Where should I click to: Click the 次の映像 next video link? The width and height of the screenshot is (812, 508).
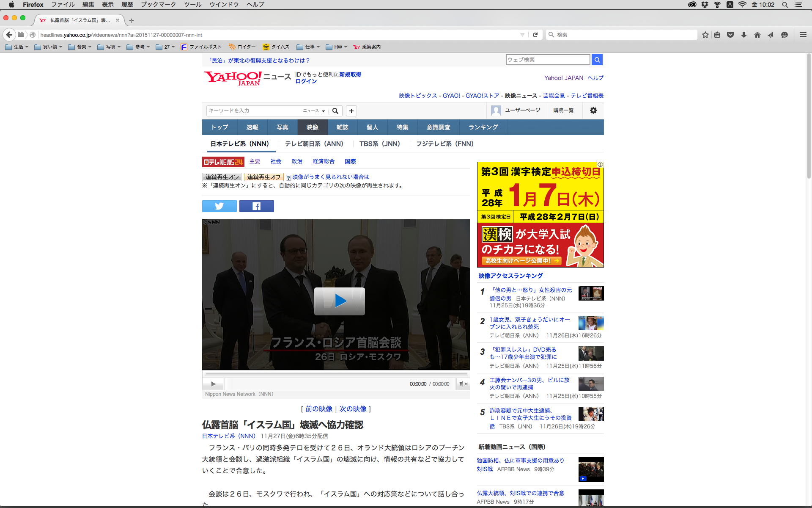(x=353, y=409)
